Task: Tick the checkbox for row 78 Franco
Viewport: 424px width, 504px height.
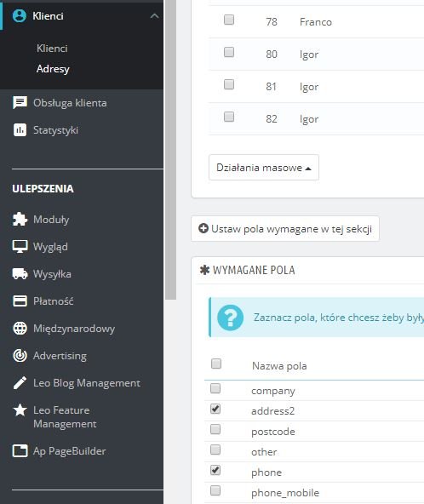Action: tap(229, 20)
